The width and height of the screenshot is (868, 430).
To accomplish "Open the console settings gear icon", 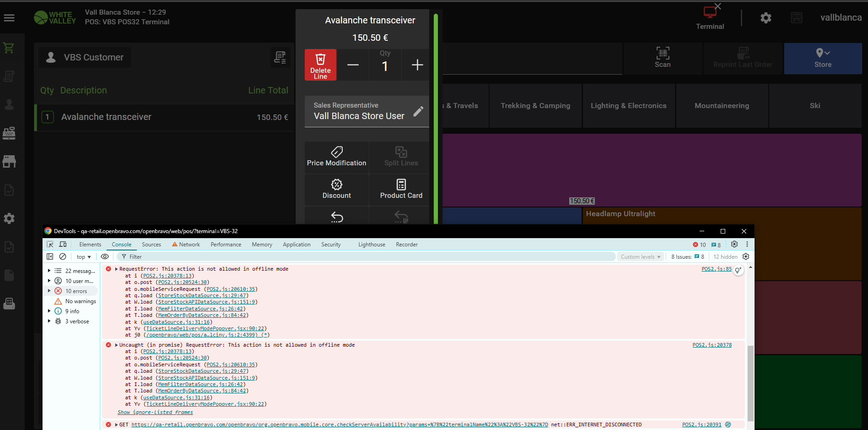I will pos(746,257).
